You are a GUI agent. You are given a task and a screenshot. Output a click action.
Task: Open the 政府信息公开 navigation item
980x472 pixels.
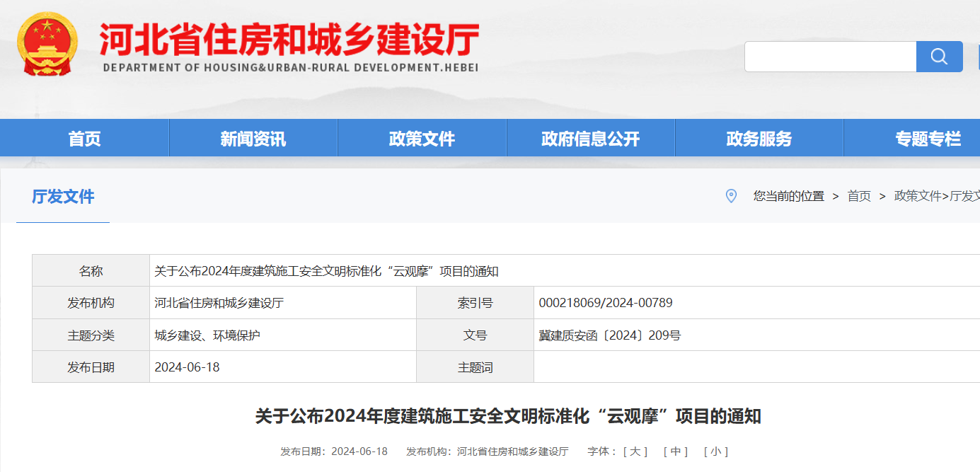coord(591,139)
